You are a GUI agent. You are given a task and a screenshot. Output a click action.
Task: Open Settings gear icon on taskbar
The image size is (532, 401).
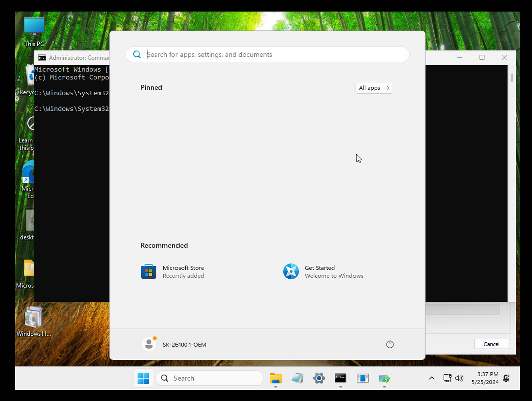[319, 378]
